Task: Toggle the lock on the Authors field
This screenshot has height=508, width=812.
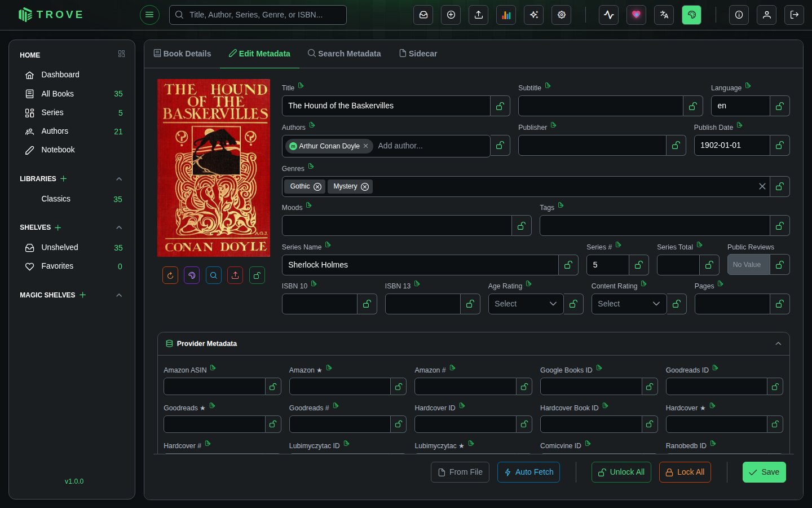Action: tap(500, 146)
